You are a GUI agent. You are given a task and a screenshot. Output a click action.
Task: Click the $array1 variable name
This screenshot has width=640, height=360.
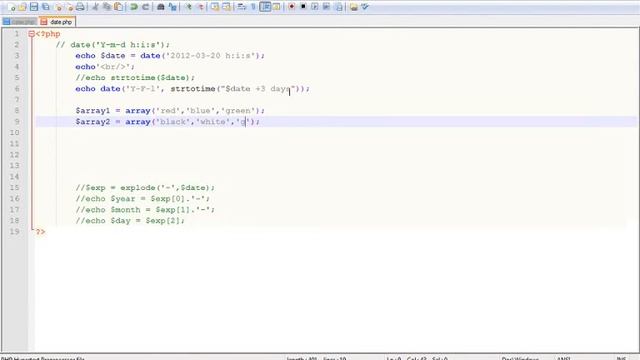point(93,111)
